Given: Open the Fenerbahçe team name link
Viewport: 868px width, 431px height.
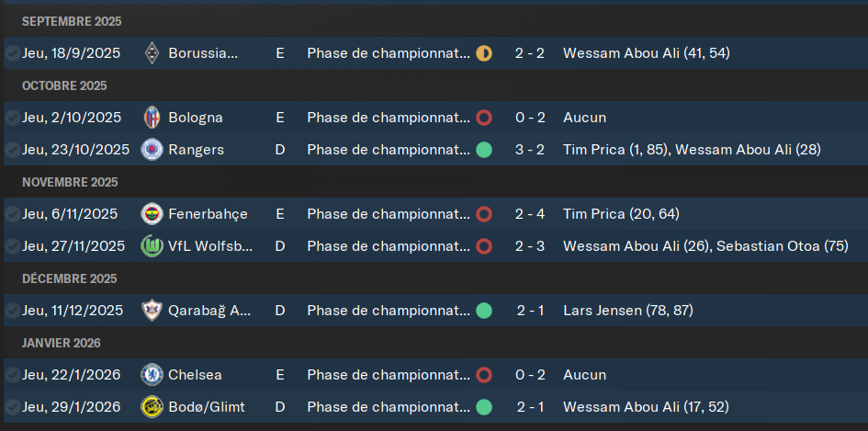Looking at the screenshot, I should (x=208, y=214).
